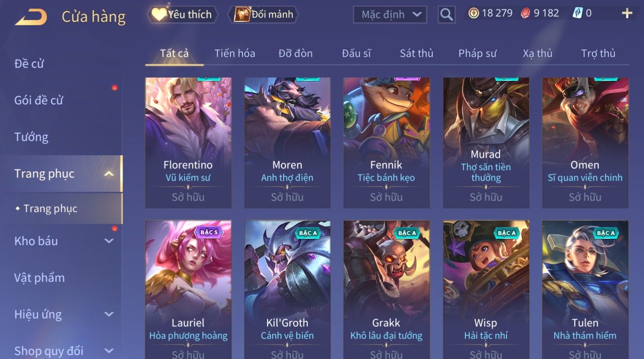The image size is (644, 359).
Task: Click the blue voucher currency icon
Action: tap(578, 13)
